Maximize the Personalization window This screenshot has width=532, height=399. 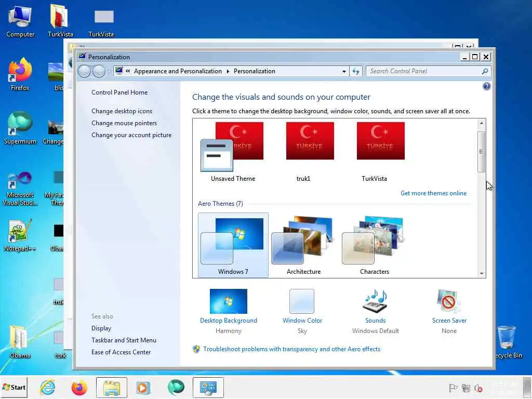click(475, 57)
